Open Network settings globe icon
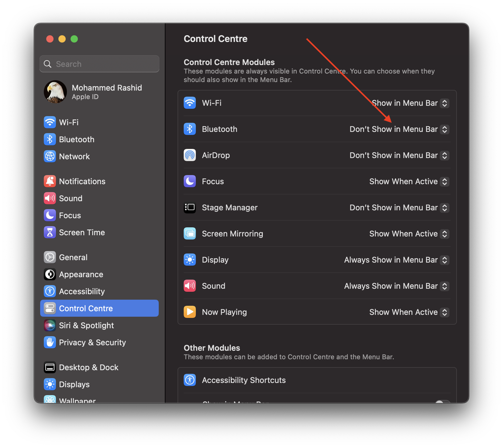Image resolution: width=503 pixels, height=448 pixels. click(x=50, y=157)
